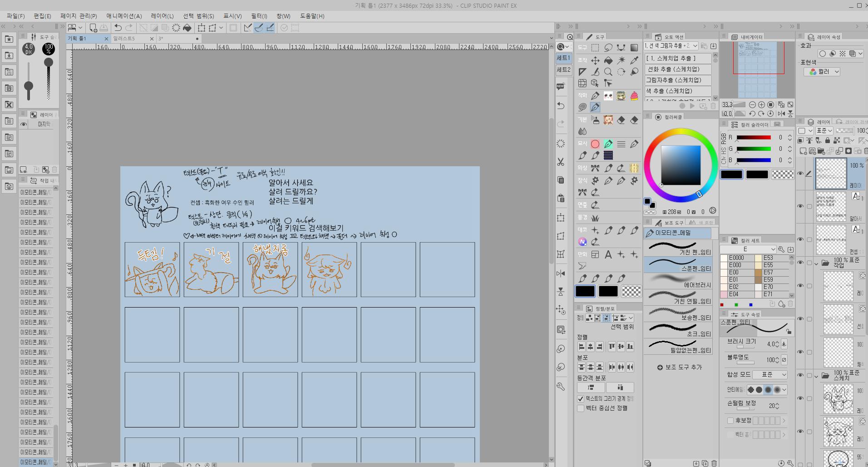Pick the Fill bucket tool

(x=608, y=60)
